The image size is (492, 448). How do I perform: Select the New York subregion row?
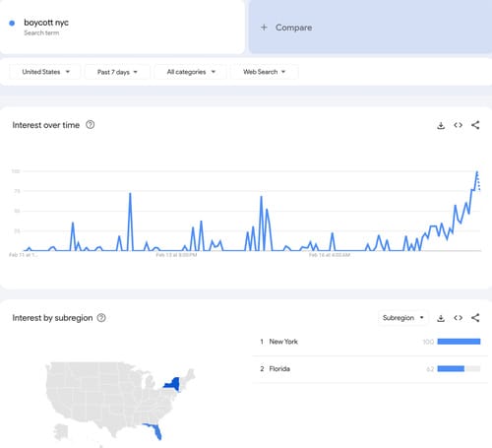[x=370, y=342]
